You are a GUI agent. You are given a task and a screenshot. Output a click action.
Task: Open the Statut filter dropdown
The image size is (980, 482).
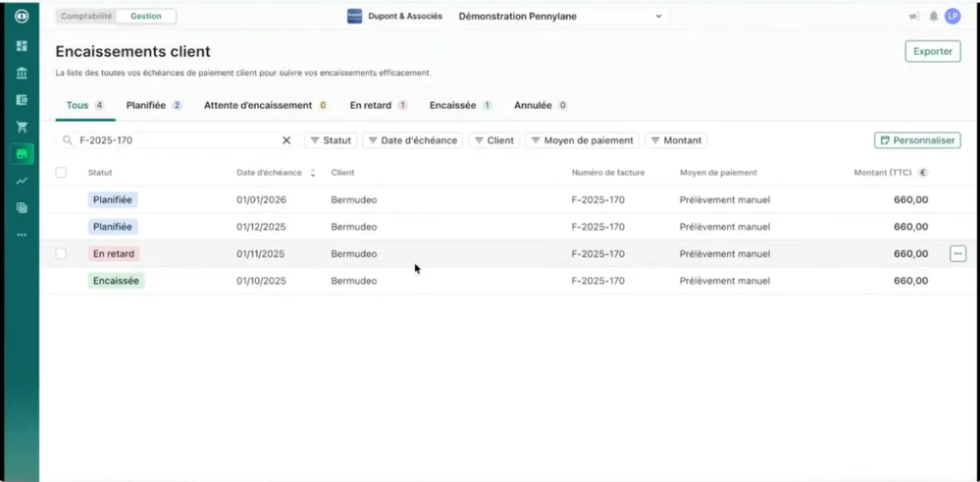point(331,140)
